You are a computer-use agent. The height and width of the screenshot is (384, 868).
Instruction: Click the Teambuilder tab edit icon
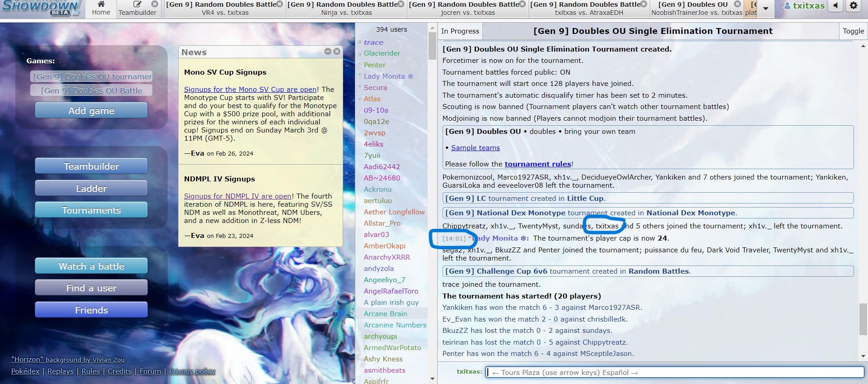tap(137, 4)
